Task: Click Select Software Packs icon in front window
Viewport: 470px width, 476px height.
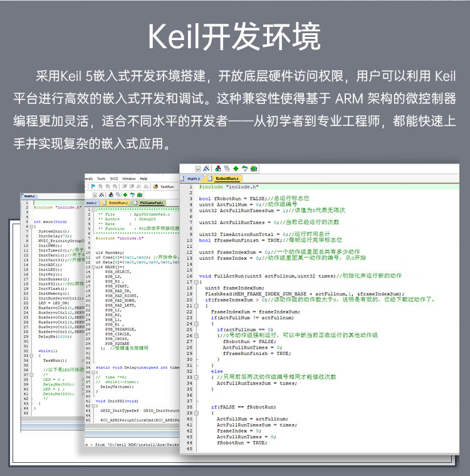Action: coord(244,168)
